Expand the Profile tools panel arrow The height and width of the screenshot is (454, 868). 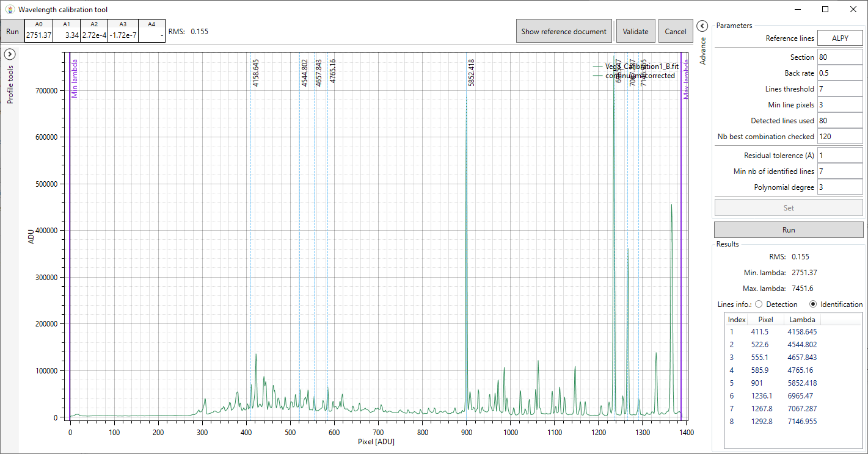coord(10,54)
